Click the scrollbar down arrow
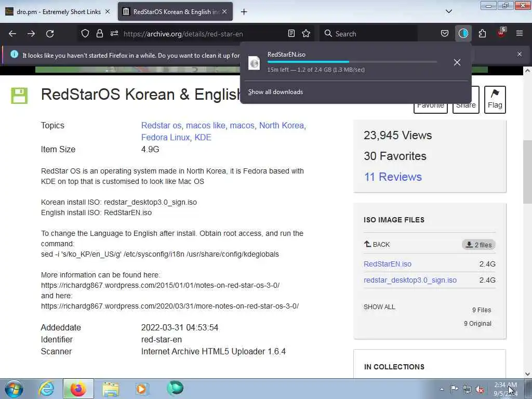This screenshot has width=532, height=399. pos(527,374)
